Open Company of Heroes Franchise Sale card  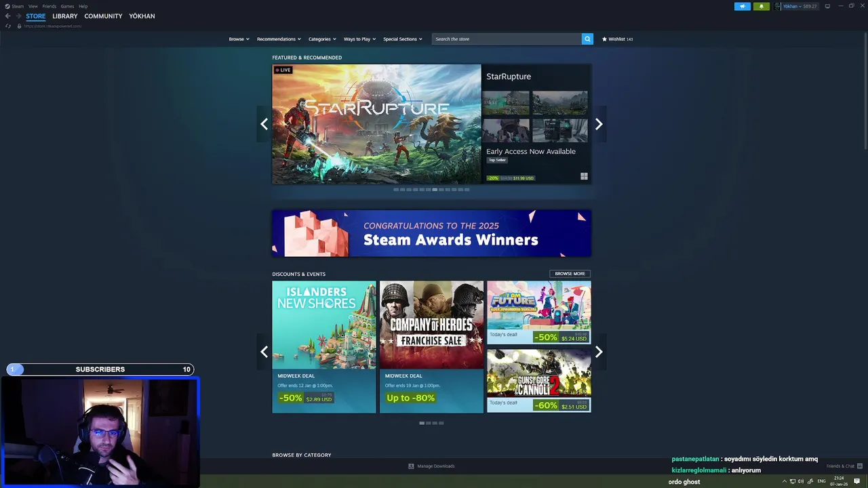pyautogui.click(x=431, y=347)
